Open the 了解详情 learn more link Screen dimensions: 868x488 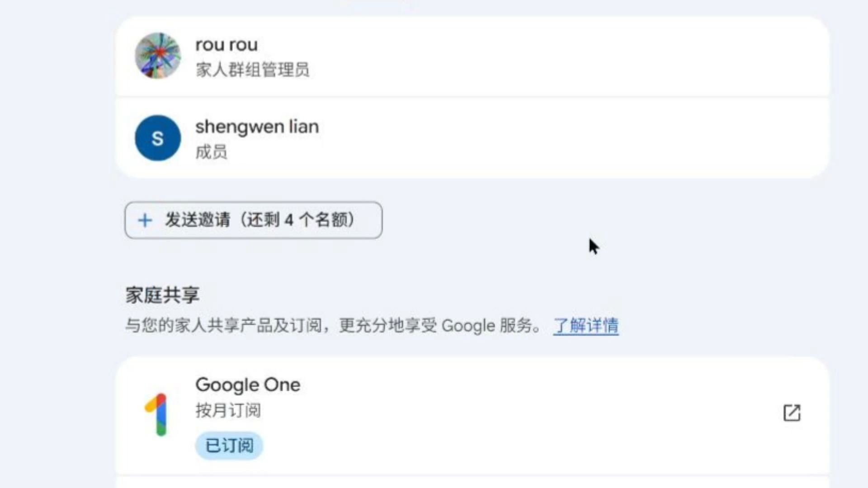click(586, 325)
